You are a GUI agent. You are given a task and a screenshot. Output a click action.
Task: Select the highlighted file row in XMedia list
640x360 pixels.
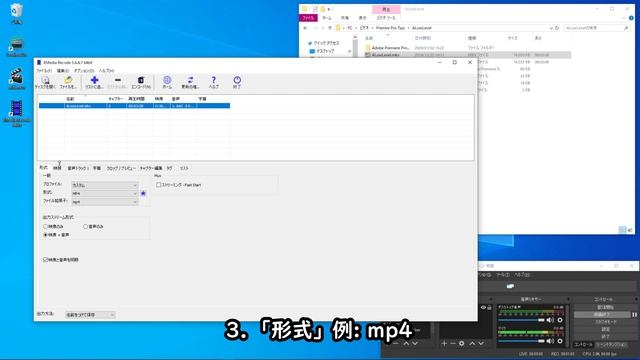pyautogui.click(x=134, y=106)
